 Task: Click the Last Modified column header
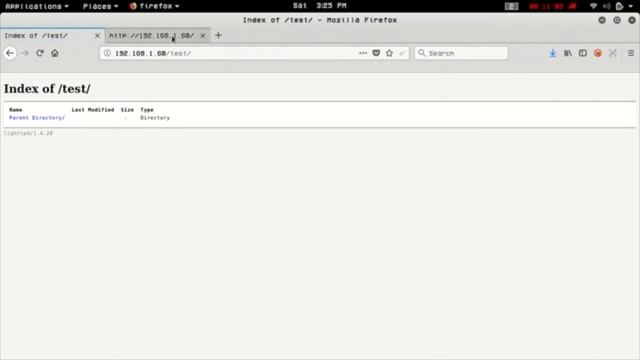[93, 110]
